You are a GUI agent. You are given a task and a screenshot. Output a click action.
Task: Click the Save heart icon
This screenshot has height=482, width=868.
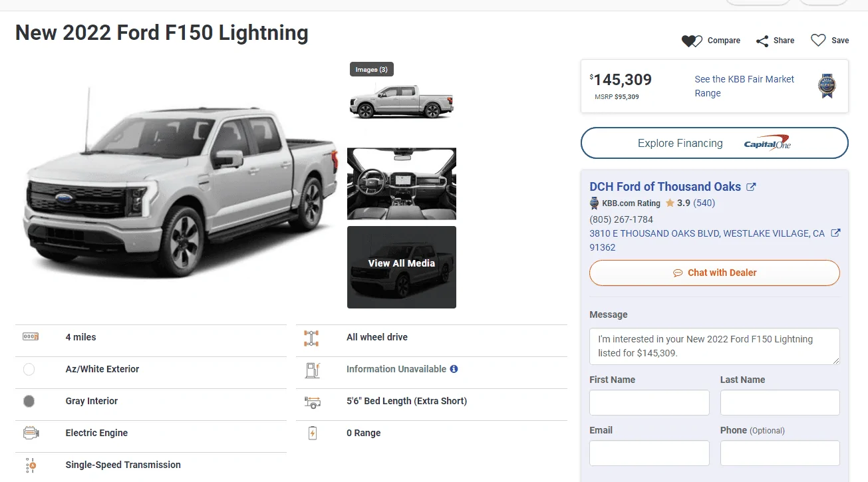818,41
